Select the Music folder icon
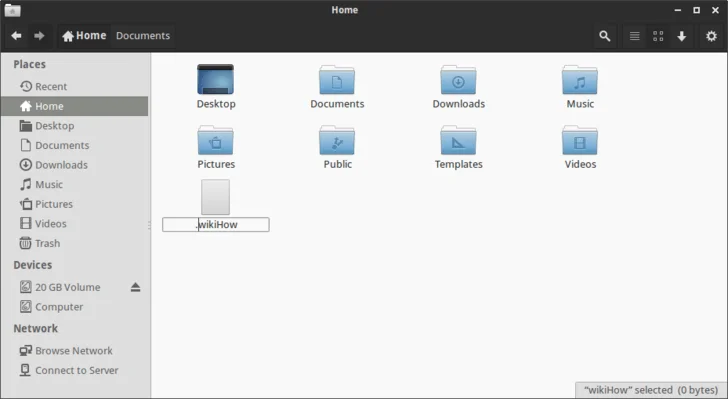Image resolution: width=728 pixels, height=399 pixels. (580, 80)
